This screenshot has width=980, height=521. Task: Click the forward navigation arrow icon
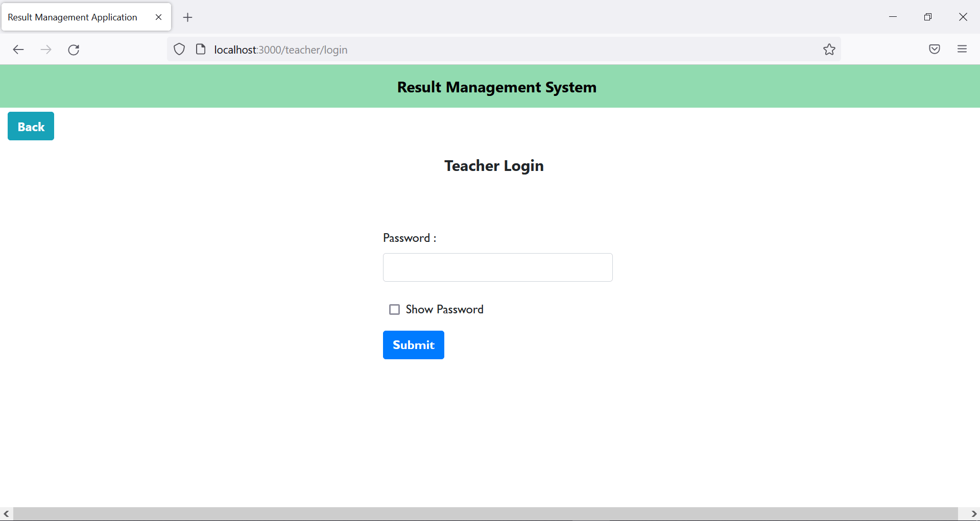coord(46,49)
